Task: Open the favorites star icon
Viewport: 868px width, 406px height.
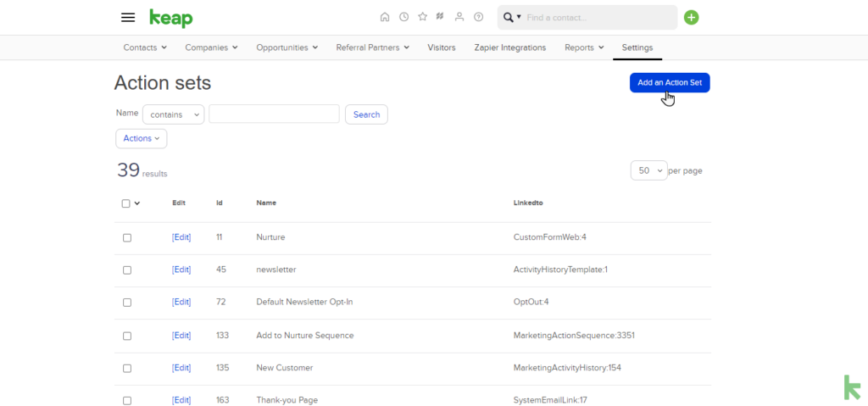Action: coord(422,17)
